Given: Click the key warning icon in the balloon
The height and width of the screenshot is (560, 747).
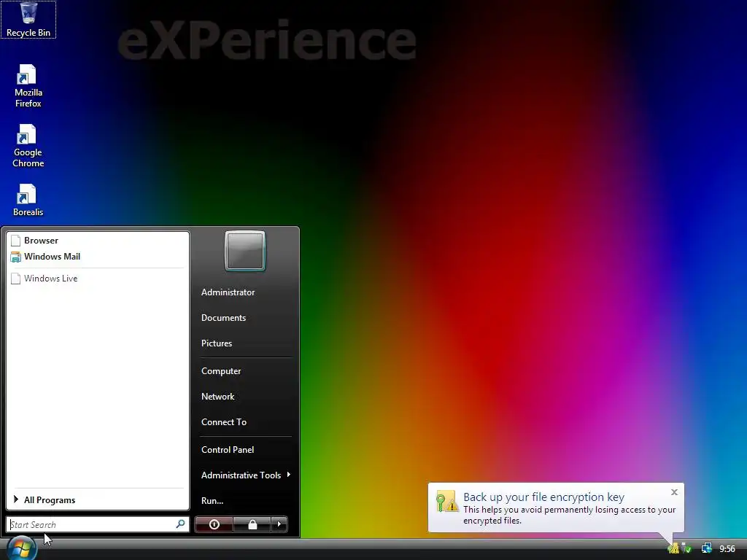Looking at the screenshot, I should 447,502.
